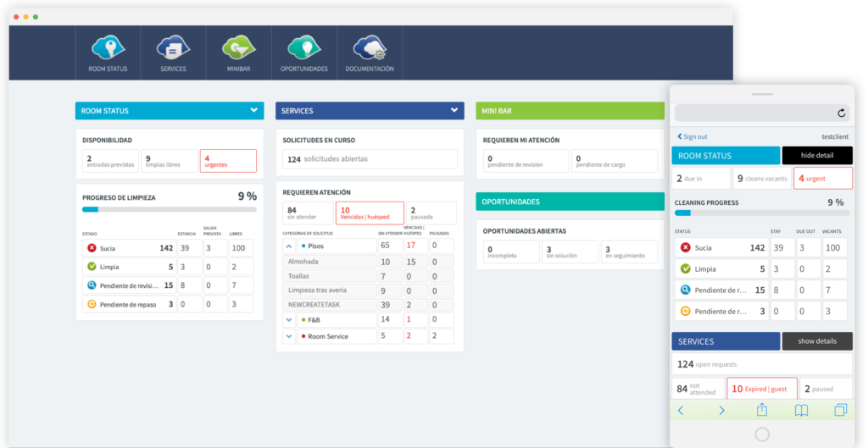
Task: Tap the Sign out link
Action: pos(692,136)
